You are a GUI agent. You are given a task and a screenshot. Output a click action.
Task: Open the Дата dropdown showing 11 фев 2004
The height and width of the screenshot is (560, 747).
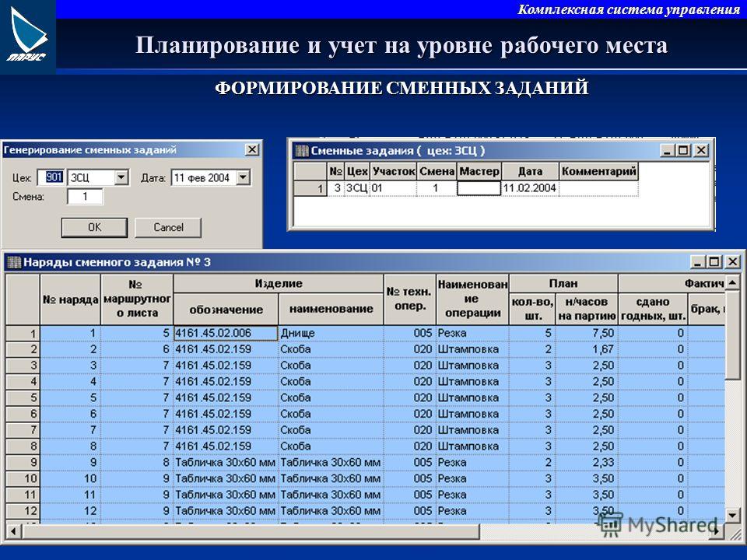[x=243, y=177]
